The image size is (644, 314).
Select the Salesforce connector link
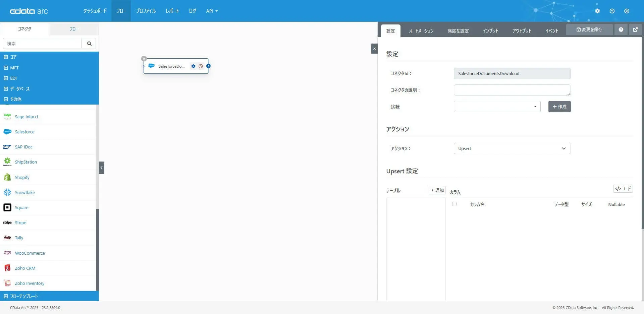(24, 132)
